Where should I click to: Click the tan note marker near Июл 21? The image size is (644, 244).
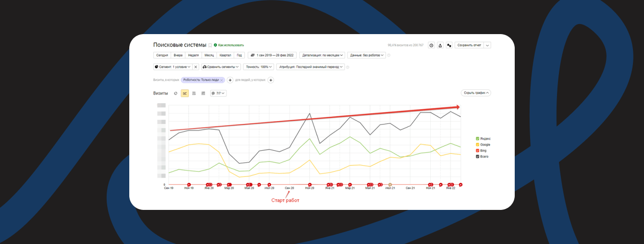[390, 184]
